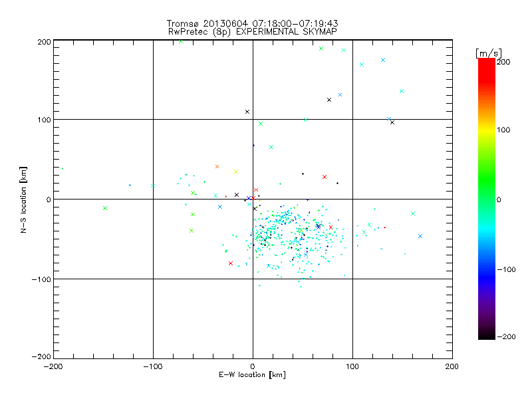Click the red X marker below-left of the cluster

231,263
